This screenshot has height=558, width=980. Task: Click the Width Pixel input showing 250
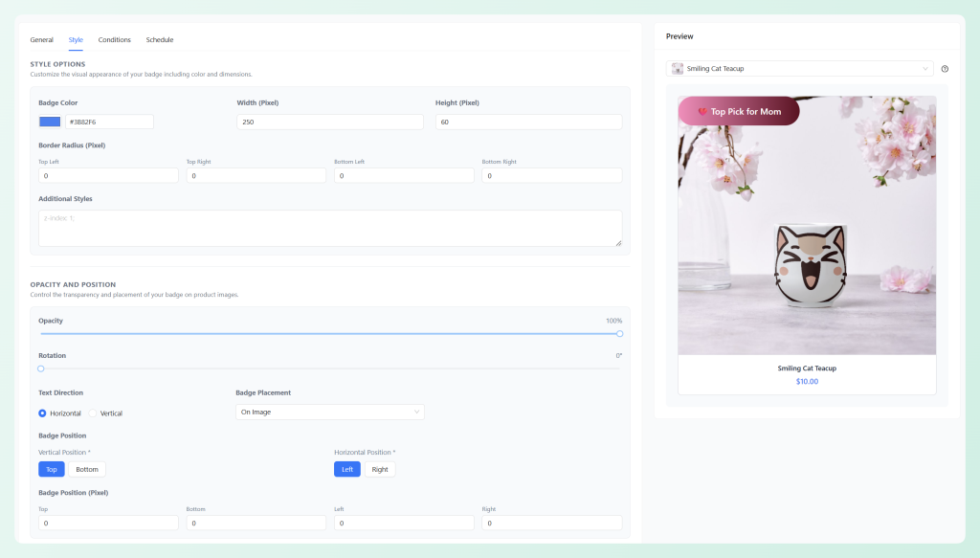click(x=329, y=122)
